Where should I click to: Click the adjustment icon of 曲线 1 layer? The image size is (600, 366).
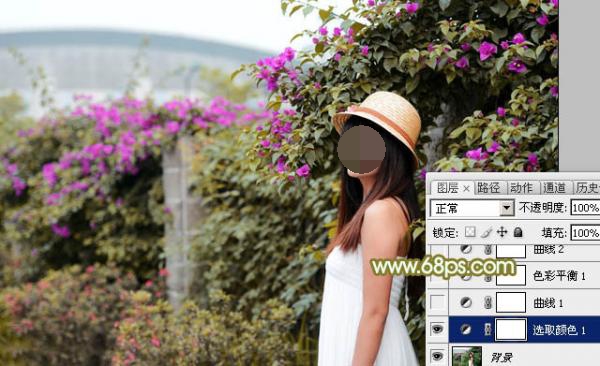(466, 303)
